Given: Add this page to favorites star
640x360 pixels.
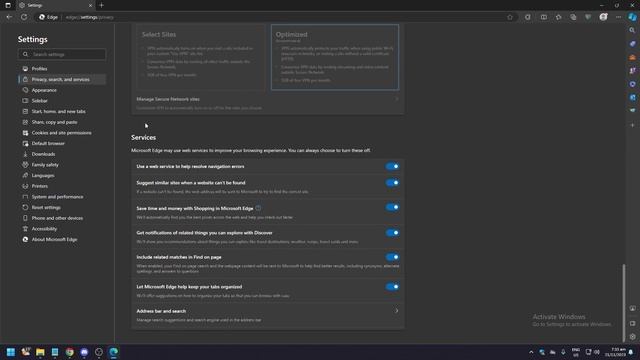Looking at the screenshot, I should [510, 17].
